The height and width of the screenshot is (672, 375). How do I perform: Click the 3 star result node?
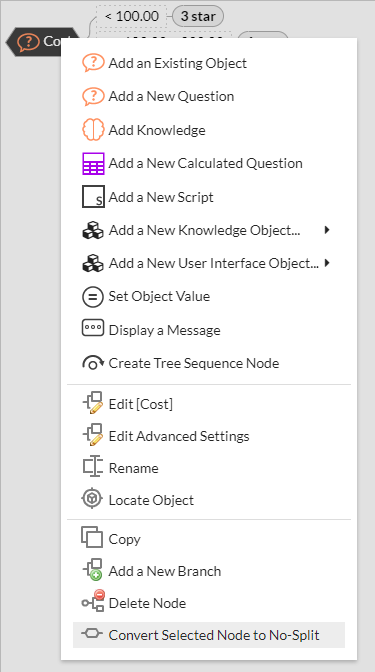(198, 16)
